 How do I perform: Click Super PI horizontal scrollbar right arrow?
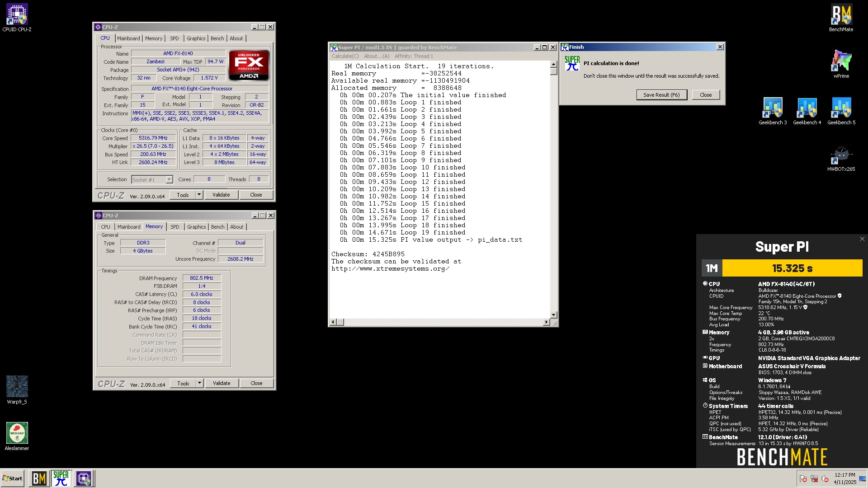click(x=546, y=322)
